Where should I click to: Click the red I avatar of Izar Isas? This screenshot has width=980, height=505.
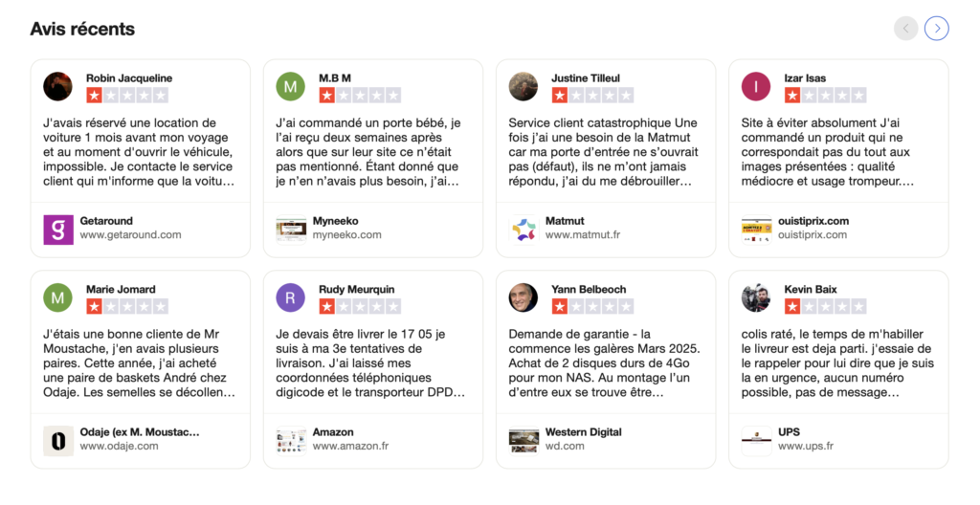(756, 86)
